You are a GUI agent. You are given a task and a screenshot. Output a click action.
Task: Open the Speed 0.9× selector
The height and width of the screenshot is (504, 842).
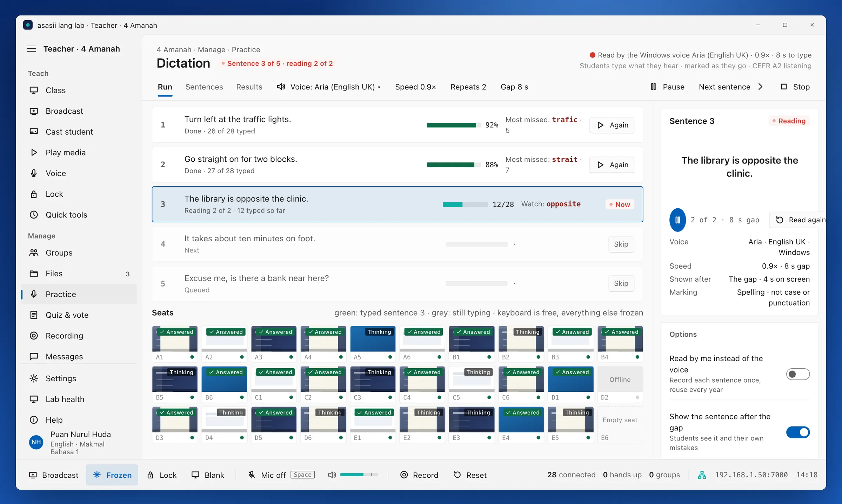pos(415,87)
